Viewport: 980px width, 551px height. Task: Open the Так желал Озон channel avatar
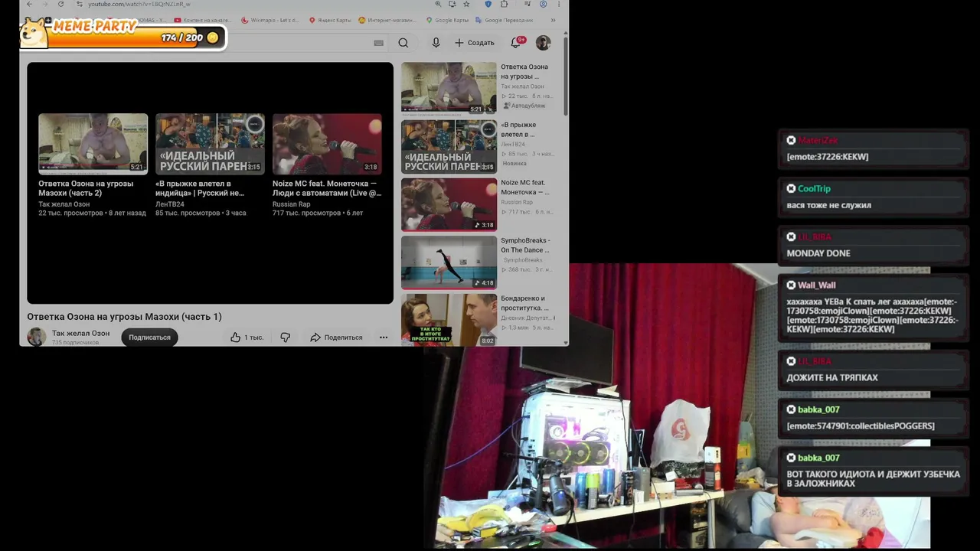[x=36, y=337]
